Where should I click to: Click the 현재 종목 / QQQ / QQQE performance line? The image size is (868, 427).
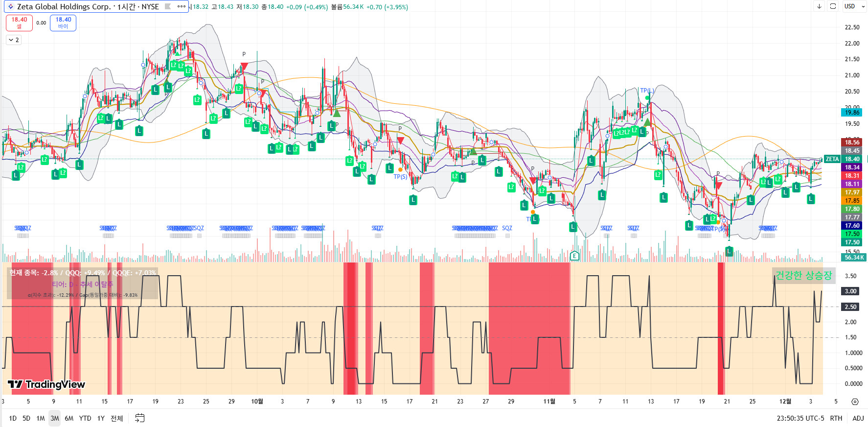click(83, 273)
